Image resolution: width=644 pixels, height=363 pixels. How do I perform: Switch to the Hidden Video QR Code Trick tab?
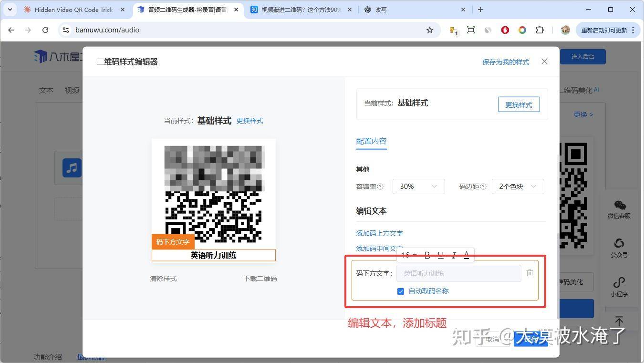click(74, 10)
